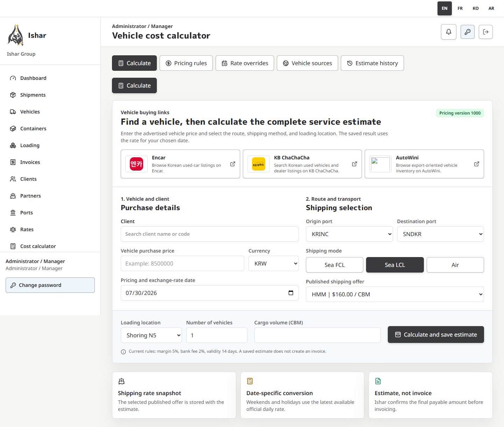Click the logout icon button
Image resolution: width=504 pixels, height=427 pixels.
pos(486,32)
